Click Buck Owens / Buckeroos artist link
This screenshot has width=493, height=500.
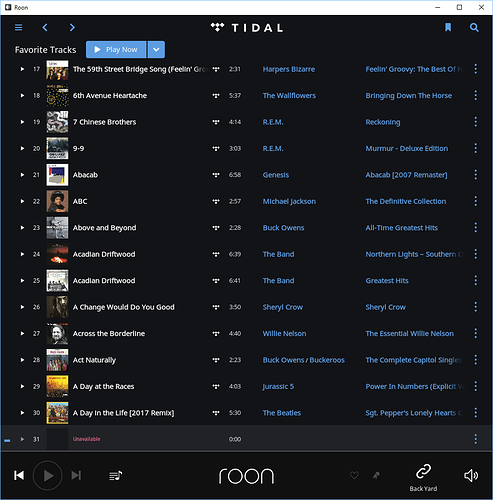point(304,360)
